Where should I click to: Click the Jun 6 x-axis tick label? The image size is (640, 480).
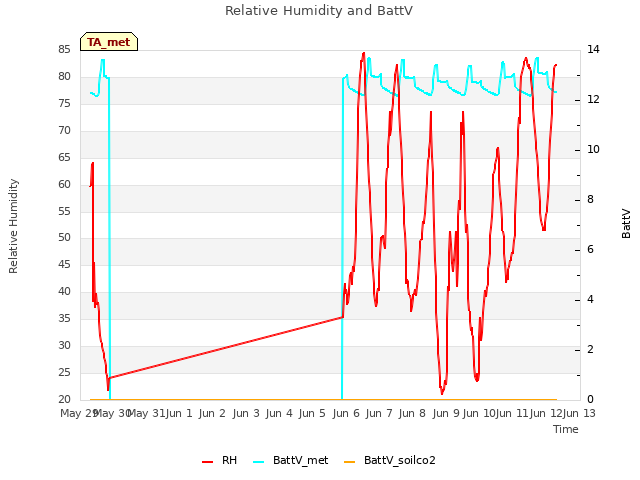(346, 413)
